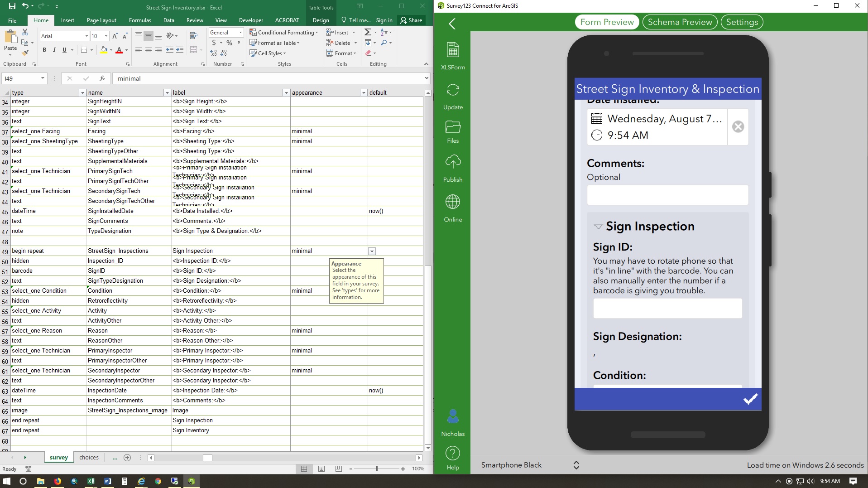Open the font size dropdown showing 10
The width and height of the screenshot is (868, 488).
106,36
